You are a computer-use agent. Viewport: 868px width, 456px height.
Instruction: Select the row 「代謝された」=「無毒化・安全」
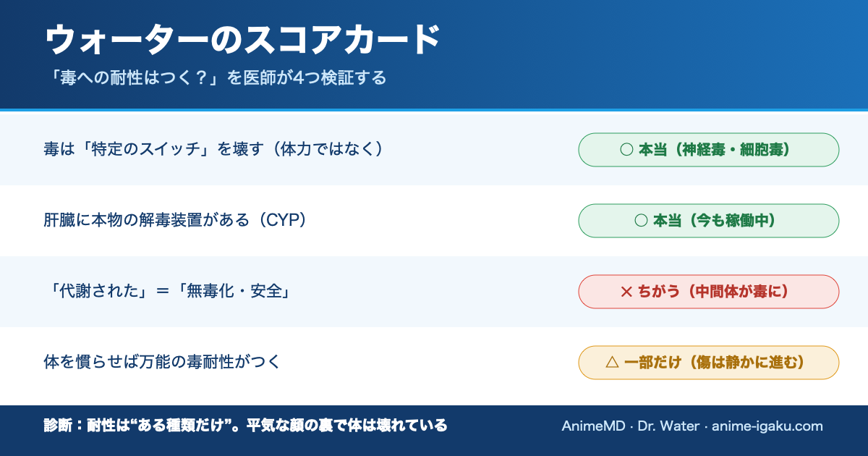click(434, 292)
